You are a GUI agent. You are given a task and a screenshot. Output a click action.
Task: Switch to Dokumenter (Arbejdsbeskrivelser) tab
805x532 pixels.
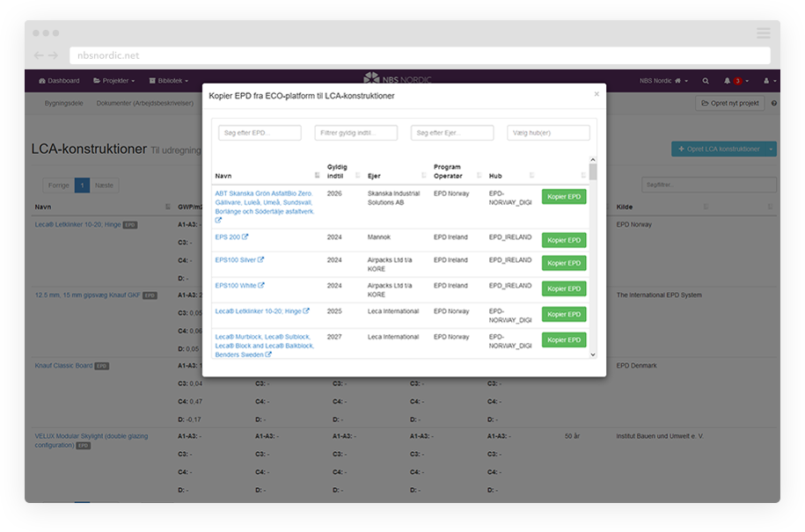[145, 103]
